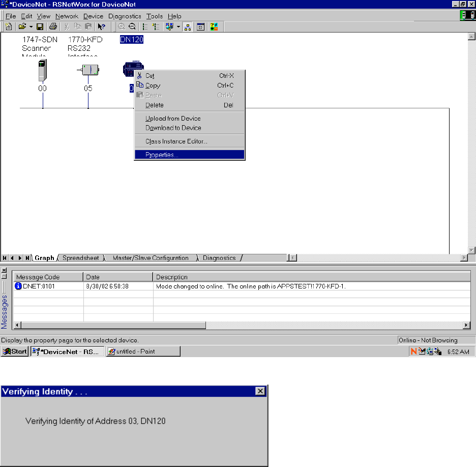Switch to the Graph tab

pos(44,258)
